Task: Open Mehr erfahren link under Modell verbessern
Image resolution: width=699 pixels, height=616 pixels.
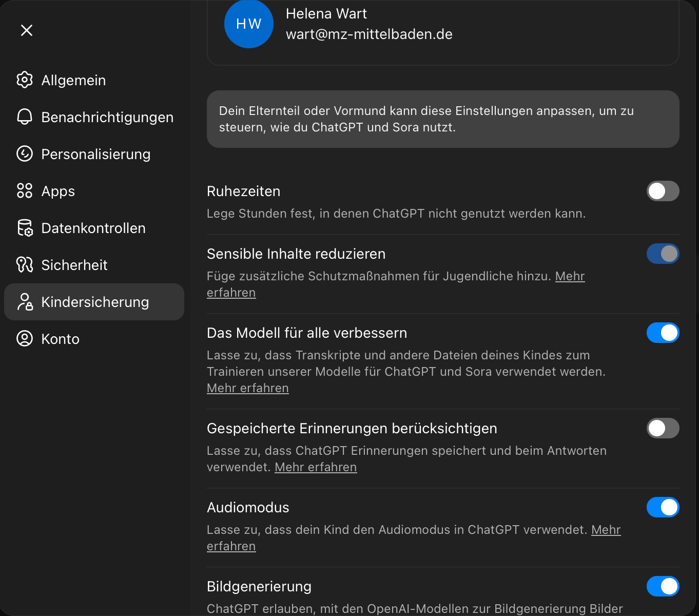Action: pos(248,388)
